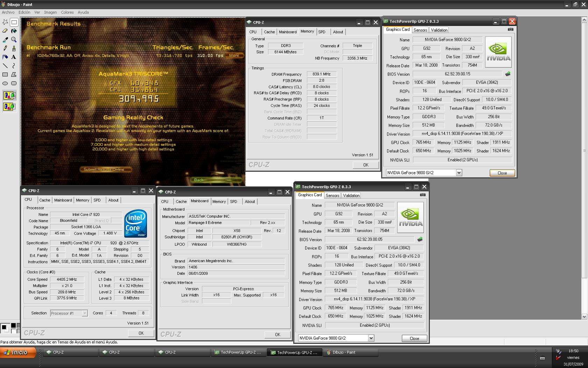Click the foreground/background color indicator box
The width and height of the screenshot is (588, 368).
point(5,328)
